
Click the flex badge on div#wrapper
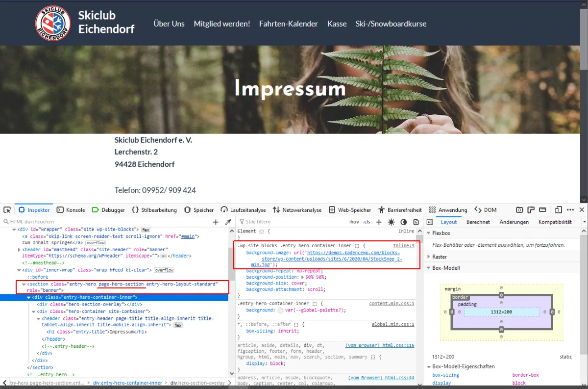coord(146,230)
